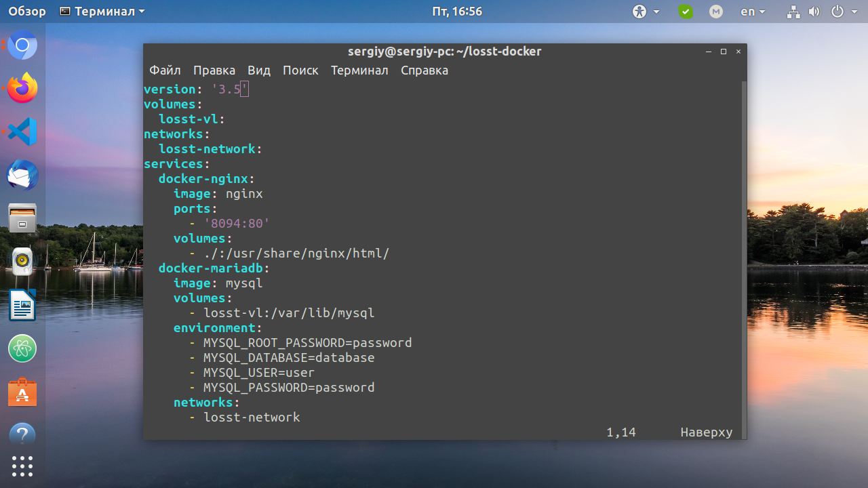Click the losst-network: key line
This screenshot has height=488, width=868.
point(210,149)
